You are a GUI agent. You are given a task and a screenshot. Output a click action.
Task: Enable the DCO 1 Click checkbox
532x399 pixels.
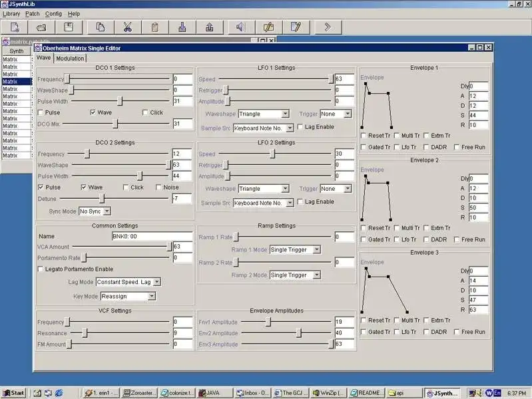pos(145,112)
